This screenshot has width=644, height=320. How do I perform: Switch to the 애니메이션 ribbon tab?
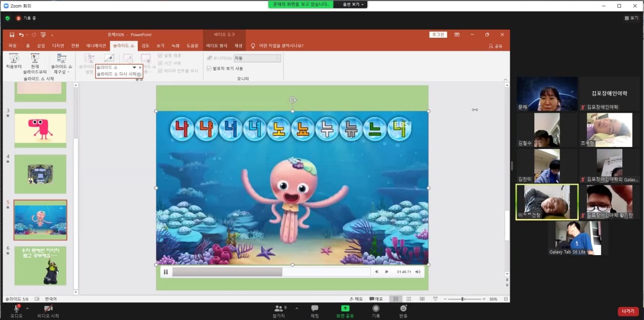click(96, 46)
